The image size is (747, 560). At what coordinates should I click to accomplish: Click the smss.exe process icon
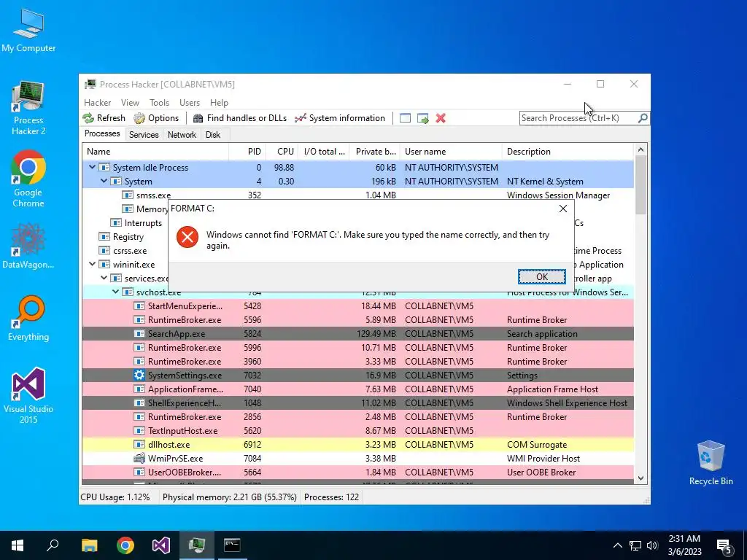127,195
